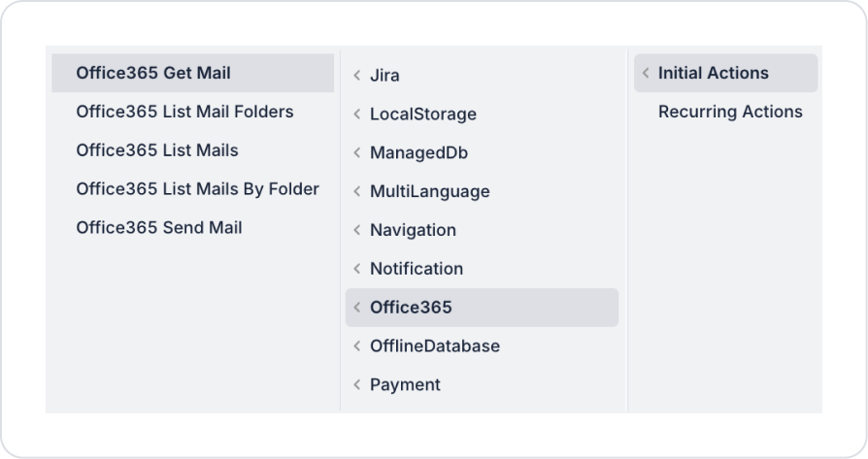Expand OfflineDatabase submenu chevron
Screen dimensions: 868x459
[357, 346]
